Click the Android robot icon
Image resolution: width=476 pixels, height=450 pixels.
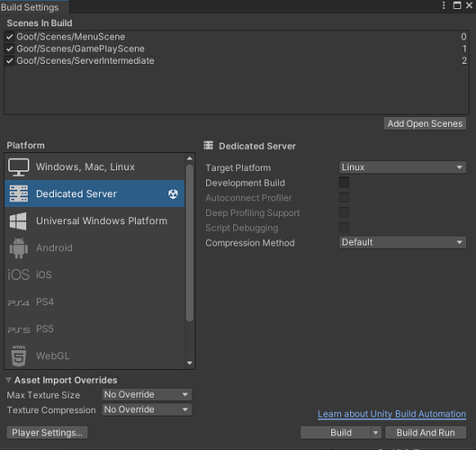coord(19,248)
